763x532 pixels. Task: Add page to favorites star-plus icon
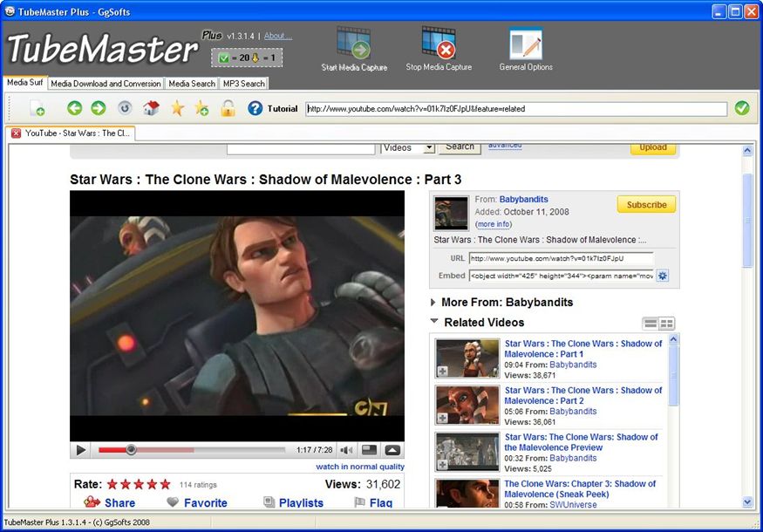tap(201, 108)
